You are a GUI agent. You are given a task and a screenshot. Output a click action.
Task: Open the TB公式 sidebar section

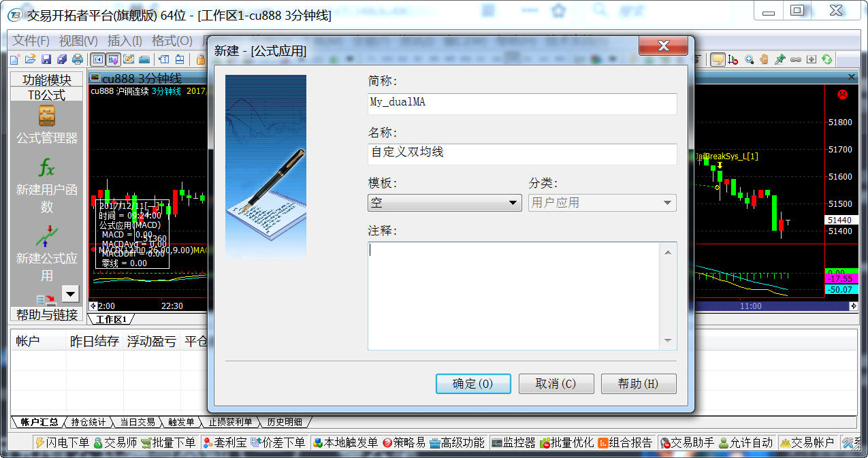(46, 95)
